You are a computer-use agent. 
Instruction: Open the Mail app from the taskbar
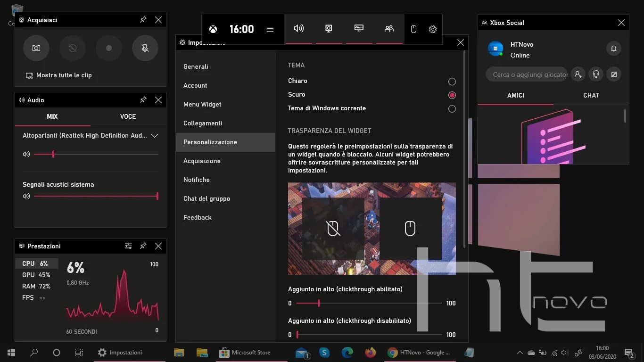302,353
